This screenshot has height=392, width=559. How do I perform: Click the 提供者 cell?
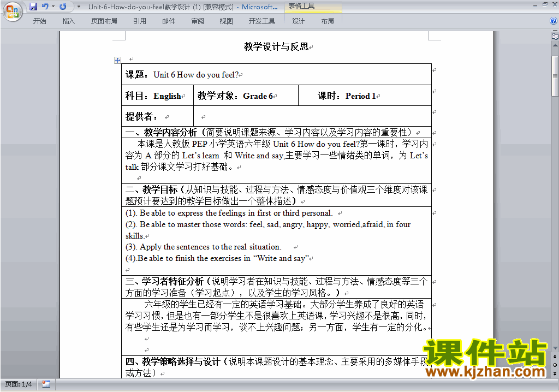tap(157, 116)
